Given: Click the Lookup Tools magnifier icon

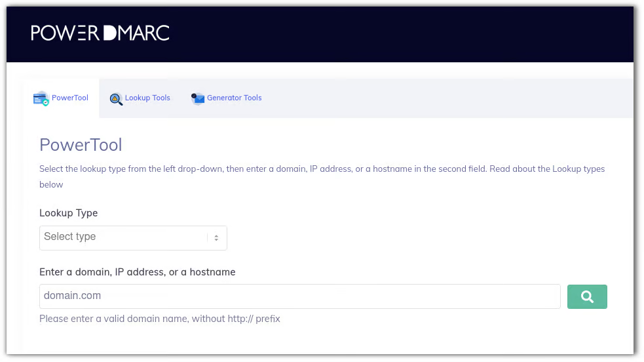Looking at the screenshot, I should (x=116, y=99).
